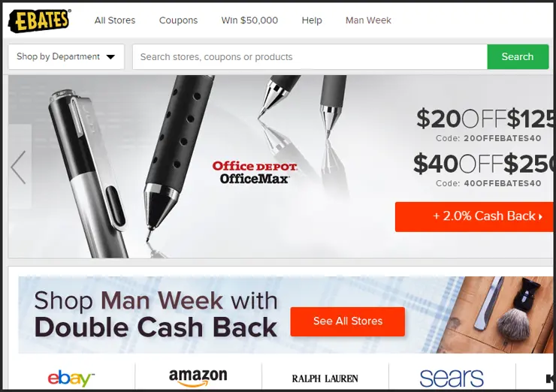556x392 pixels.
Task: Open the Win $50,000 link
Action: pyautogui.click(x=249, y=20)
